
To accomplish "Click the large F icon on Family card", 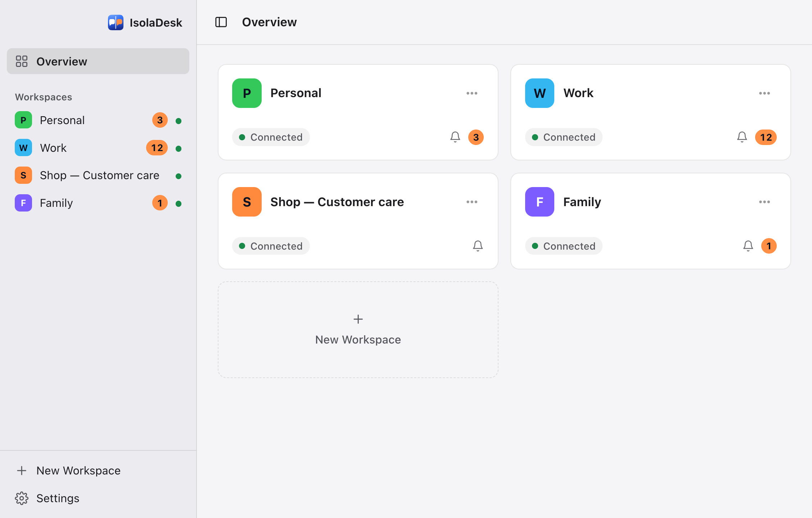I will click(540, 202).
